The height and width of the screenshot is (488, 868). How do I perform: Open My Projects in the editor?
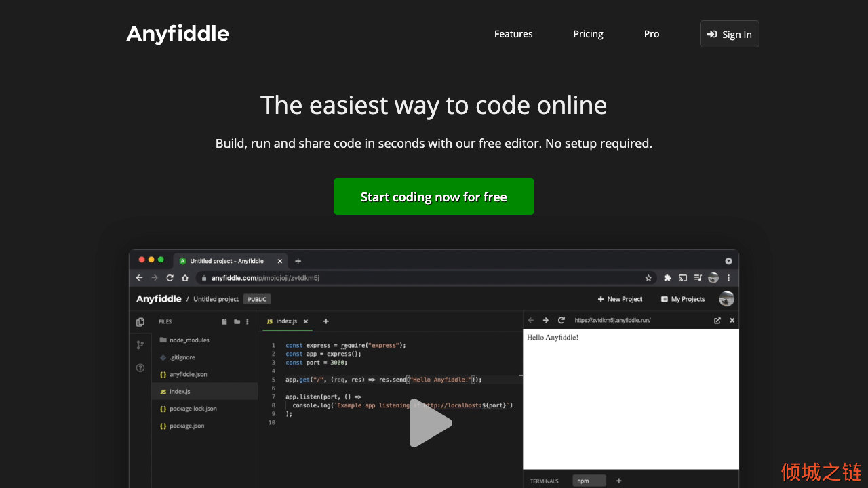click(683, 299)
